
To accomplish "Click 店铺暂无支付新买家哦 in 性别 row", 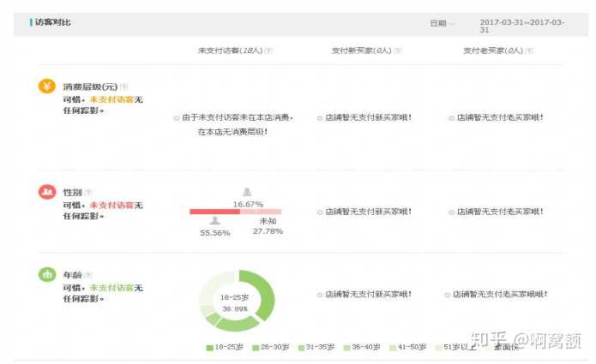I will tap(368, 212).
